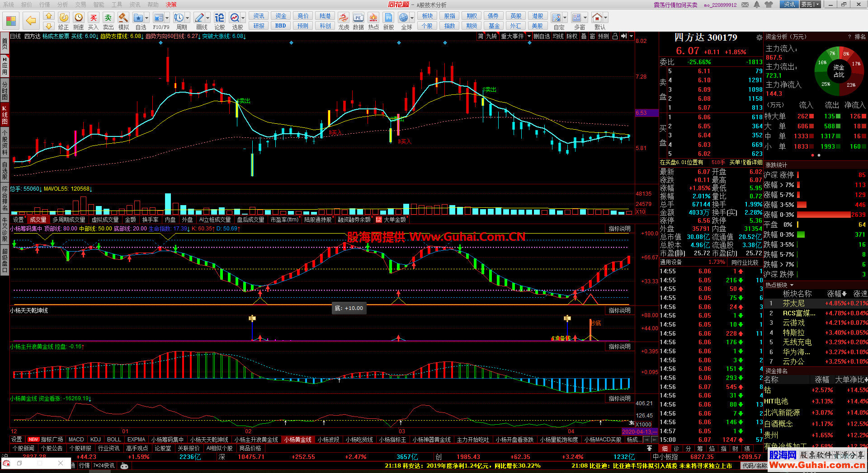Select the 小杨波段 indicator tab

coord(328,440)
